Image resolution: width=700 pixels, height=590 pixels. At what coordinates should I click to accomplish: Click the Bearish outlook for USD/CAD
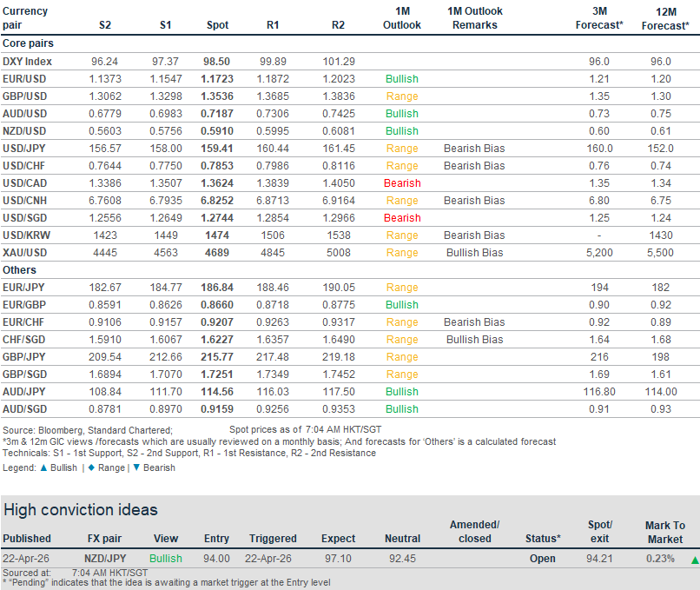[x=401, y=183]
